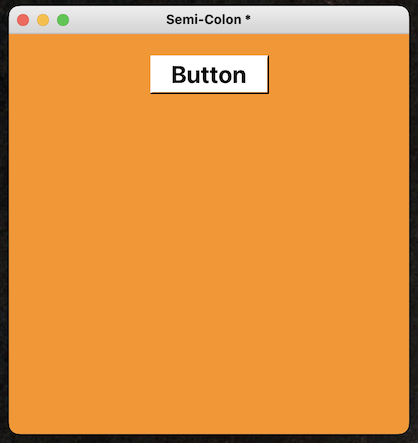418x443 pixels.
Task: Select the word Button inside the widget
Action: pyautogui.click(x=209, y=75)
